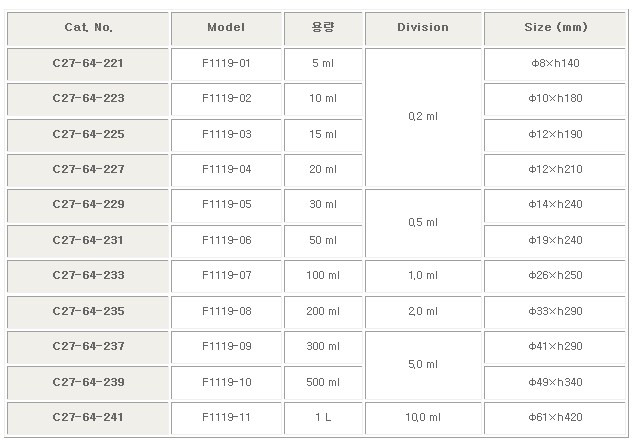Click size cell Φ8×h140
Image resolution: width=638 pixels, height=446 pixels.
[555, 63]
